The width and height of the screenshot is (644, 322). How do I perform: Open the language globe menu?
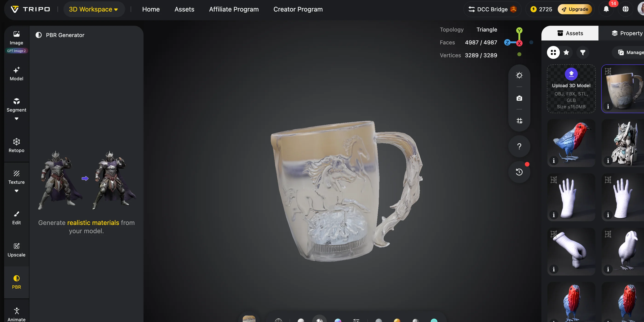point(625,9)
